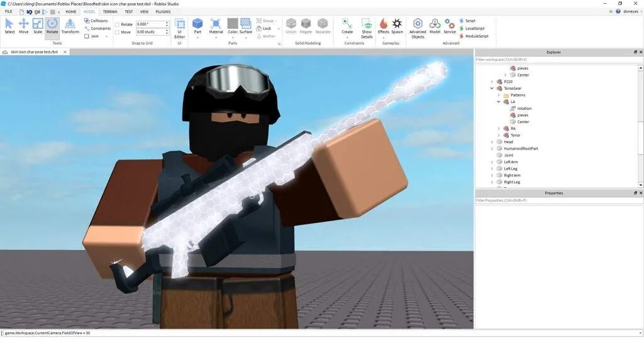Switch to the PLUGINS ribbon tab

pyautogui.click(x=163, y=12)
